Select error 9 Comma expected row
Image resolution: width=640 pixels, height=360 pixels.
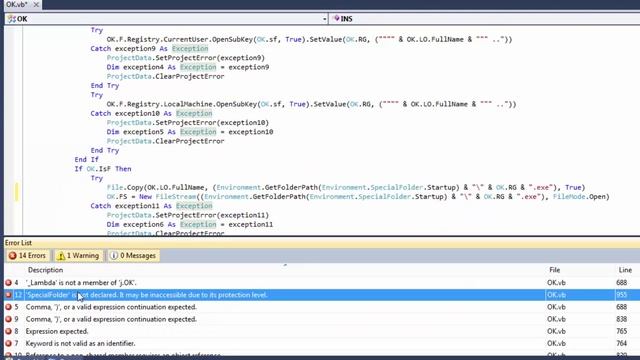click(x=322, y=319)
